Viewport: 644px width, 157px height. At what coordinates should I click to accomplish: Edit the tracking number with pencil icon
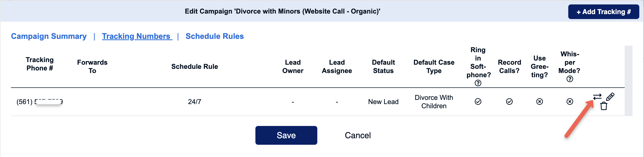(x=610, y=97)
